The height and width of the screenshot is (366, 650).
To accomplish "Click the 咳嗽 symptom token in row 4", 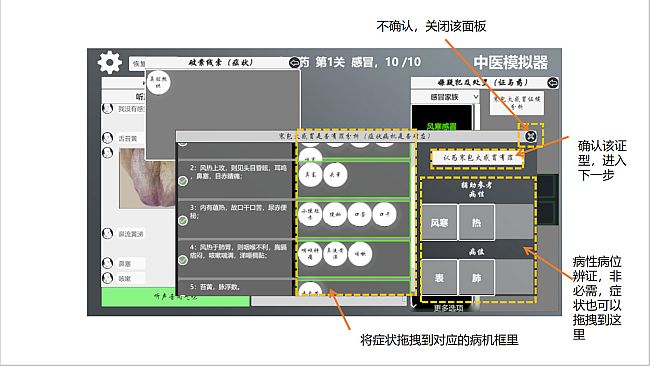I will pos(360,254).
